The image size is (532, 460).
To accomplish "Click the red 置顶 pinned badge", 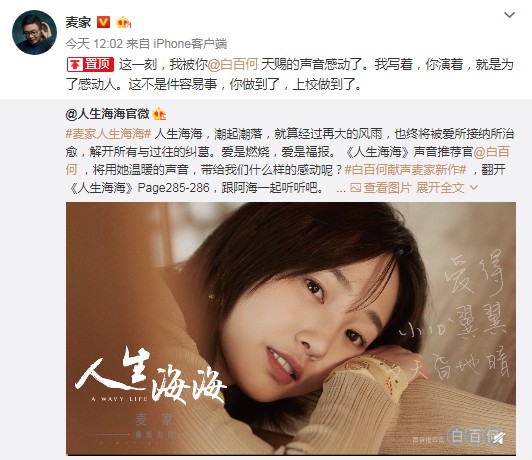I will [x=90, y=64].
